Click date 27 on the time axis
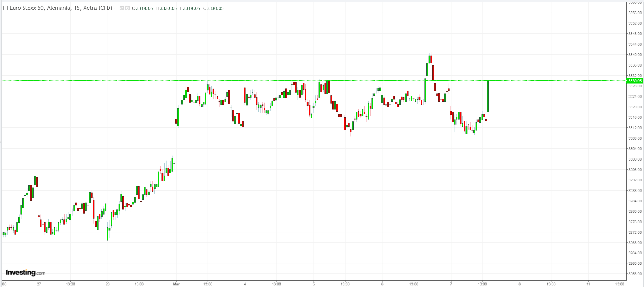The width and height of the screenshot is (644, 287). click(x=39, y=284)
